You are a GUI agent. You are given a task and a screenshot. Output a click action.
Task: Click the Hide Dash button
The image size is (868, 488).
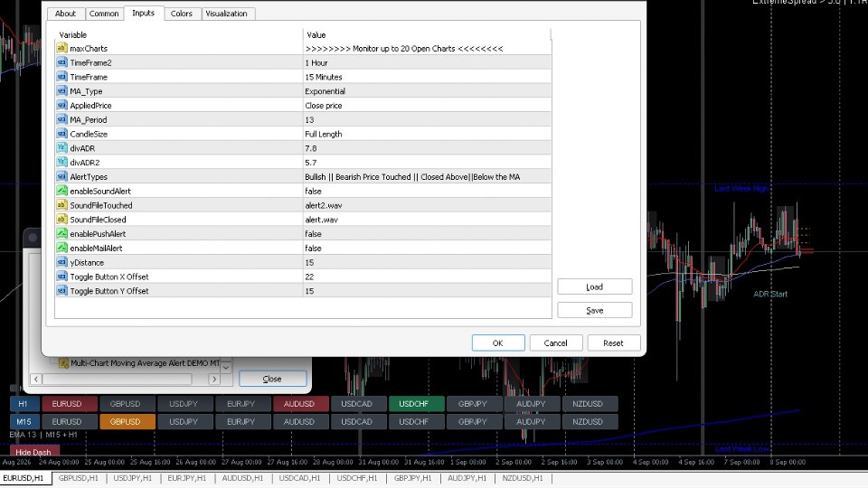click(x=33, y=452)
